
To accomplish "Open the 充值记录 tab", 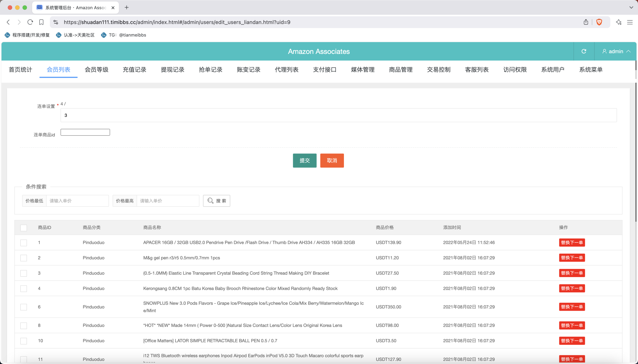I will tap(135, 70).
